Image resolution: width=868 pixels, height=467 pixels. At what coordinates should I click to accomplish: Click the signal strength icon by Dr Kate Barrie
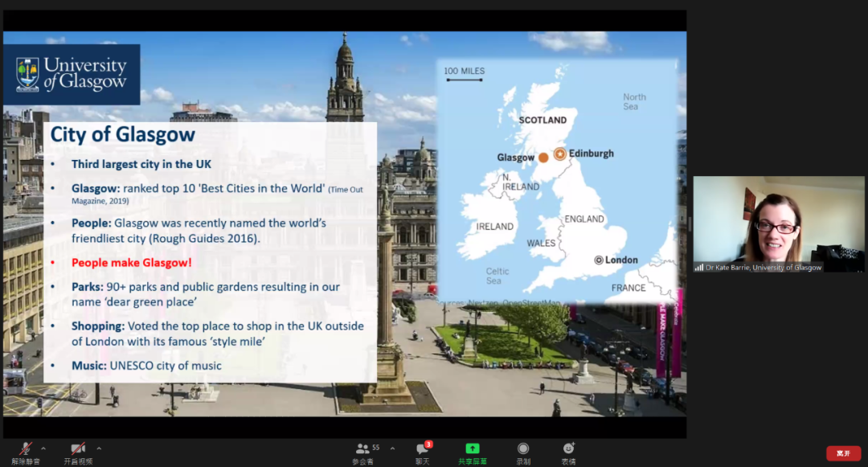pos(699,267)
